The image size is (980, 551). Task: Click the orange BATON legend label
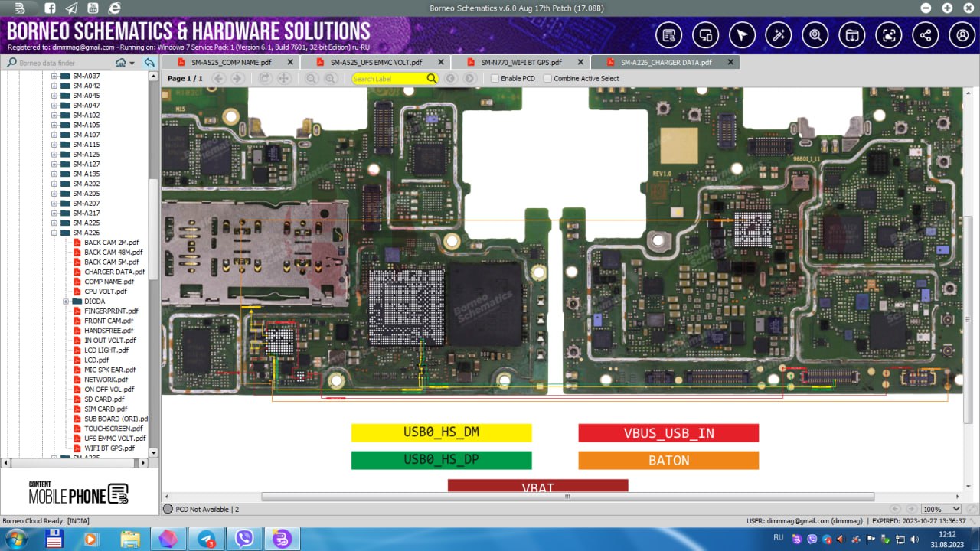[668, 460]
